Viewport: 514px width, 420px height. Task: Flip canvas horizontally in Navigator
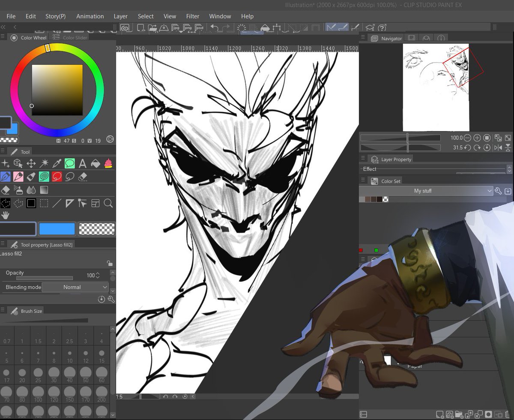tap(498, 147)
